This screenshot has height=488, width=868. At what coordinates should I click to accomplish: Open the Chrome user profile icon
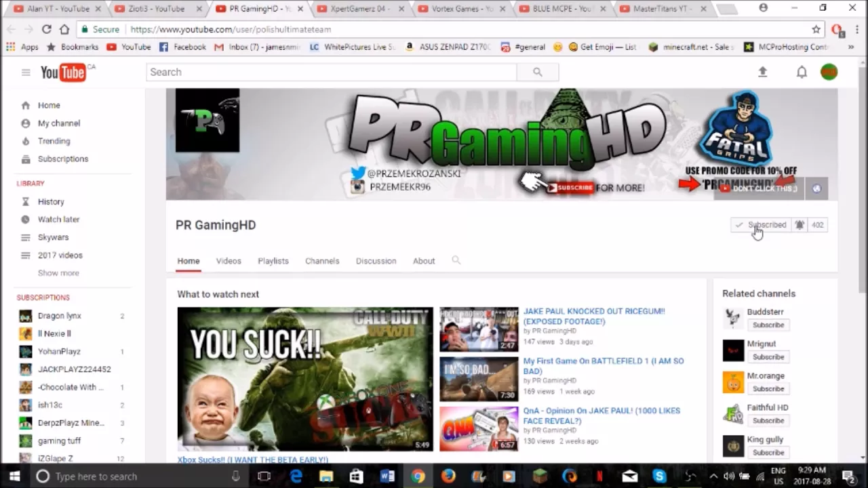click(x=764, y=8)
